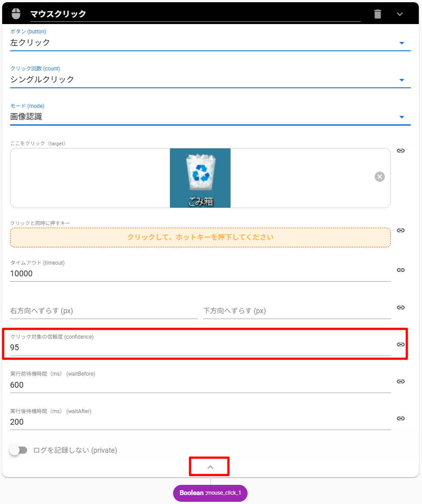Image resolution: width=422 pixels, height=504 pixels.
Task: Delete the mouse click node with trash icon
Action: coord(377,14)
